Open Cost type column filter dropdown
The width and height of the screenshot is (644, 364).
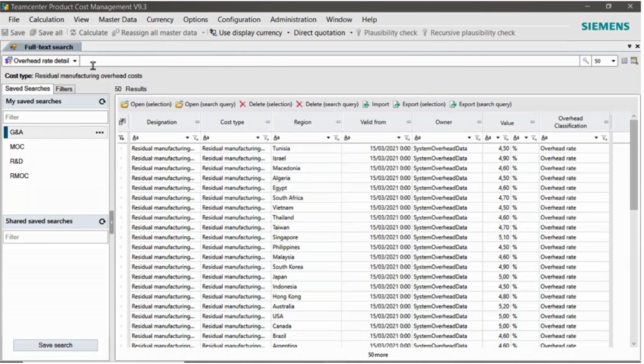point(257,138)
